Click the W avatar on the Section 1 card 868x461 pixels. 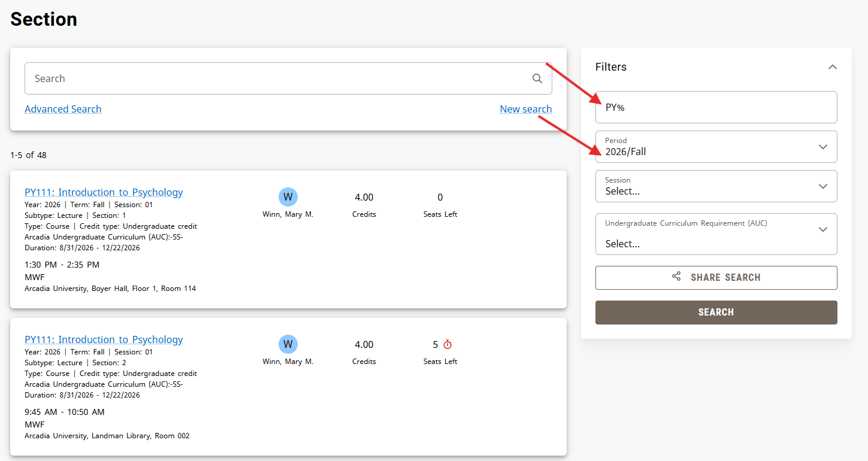[288, 197]
